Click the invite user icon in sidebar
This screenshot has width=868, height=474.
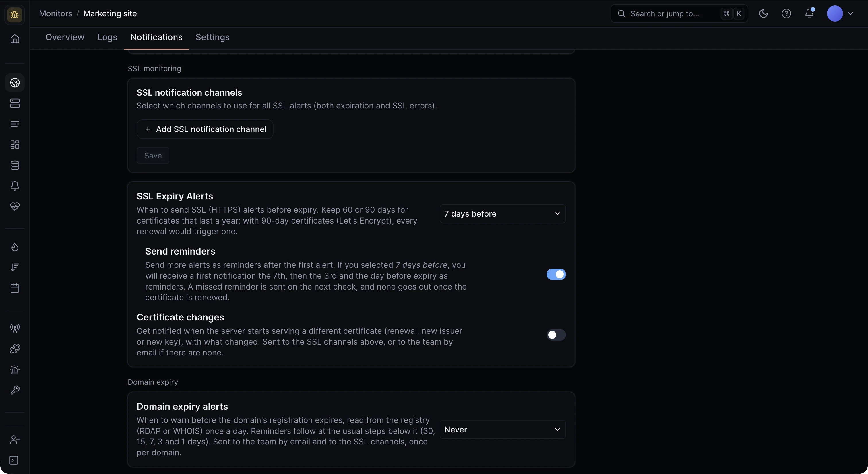pos(15,439)
